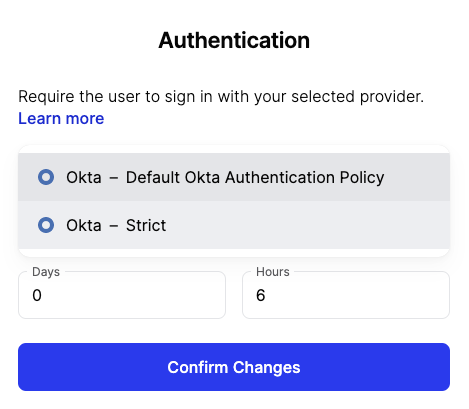This screenshot has height=409, width=469.
Task: Click the Confirm Changes button
Action: (x=234, y=367)
